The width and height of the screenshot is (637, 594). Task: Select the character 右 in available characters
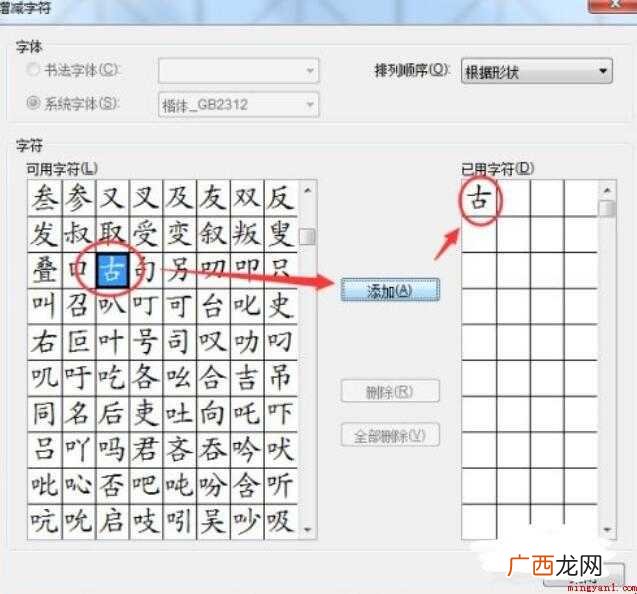tap(45, 342)
